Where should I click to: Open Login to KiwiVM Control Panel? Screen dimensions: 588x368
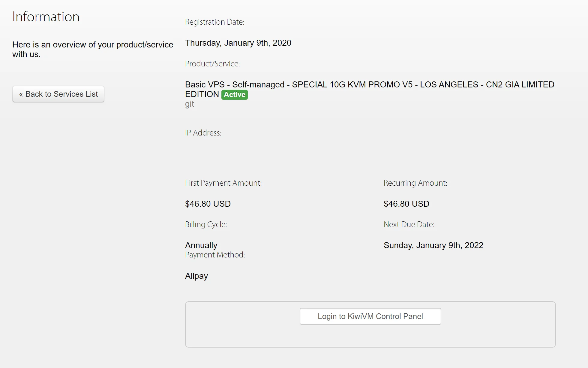tap(370, 316)
